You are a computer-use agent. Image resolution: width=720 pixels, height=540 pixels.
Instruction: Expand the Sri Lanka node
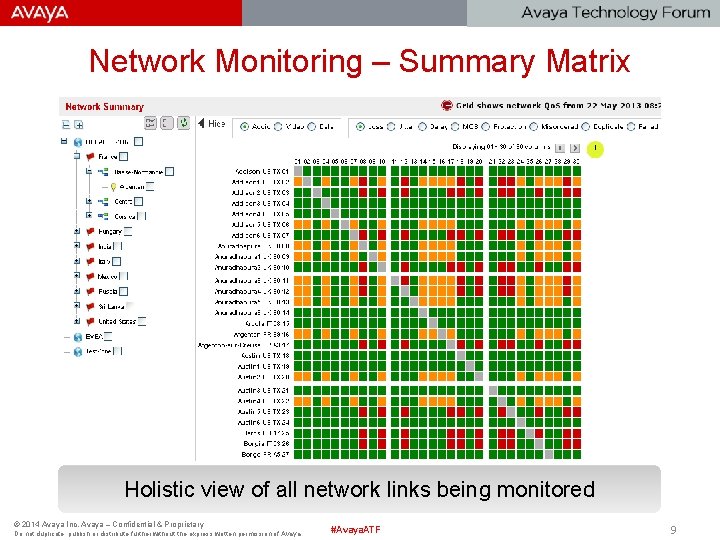click(x=77, y=306)
